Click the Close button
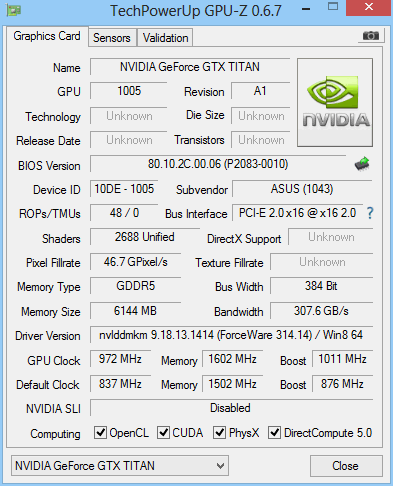 pos(346,466)
